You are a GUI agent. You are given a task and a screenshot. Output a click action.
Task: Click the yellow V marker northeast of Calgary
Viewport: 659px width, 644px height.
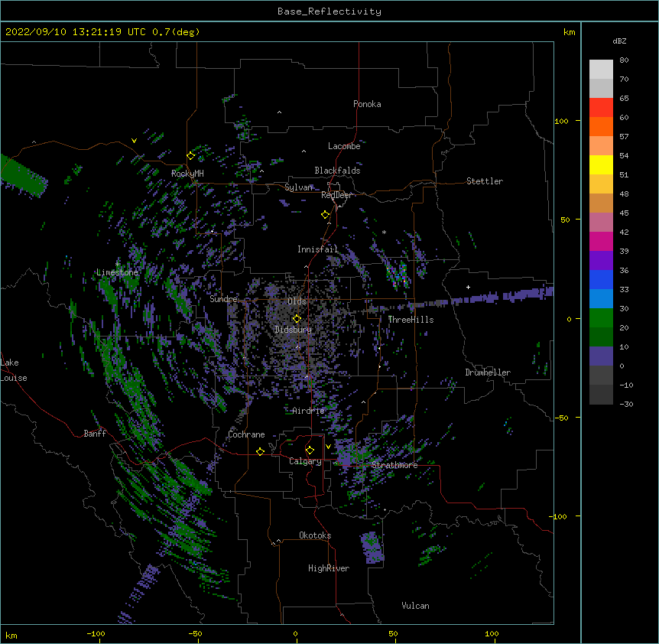[x=328, y=447]
